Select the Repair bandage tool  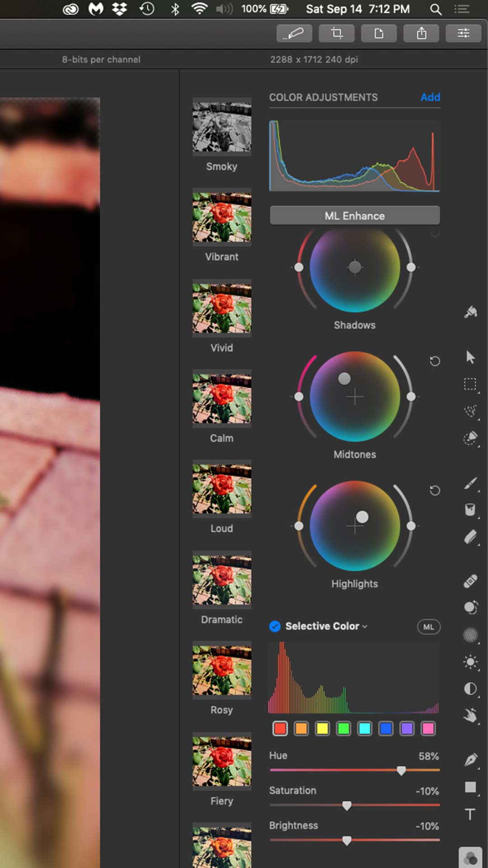coord(470,581)
